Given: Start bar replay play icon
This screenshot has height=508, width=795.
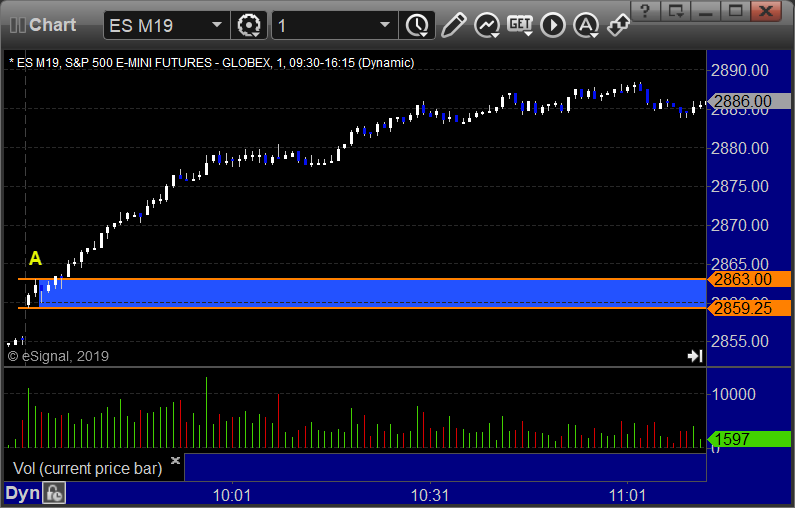Looking at the screenshot, I should click(553, 25).
